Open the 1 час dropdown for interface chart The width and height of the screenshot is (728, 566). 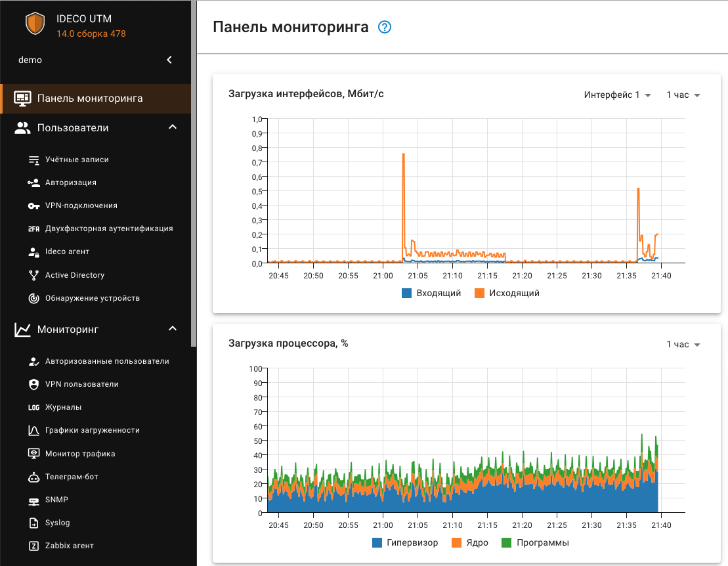click(x=683, y=95)
